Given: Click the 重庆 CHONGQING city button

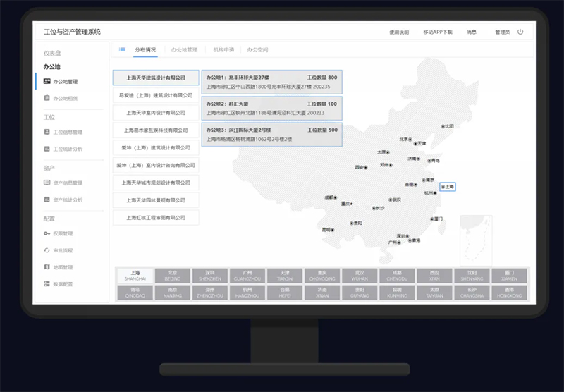Looking at the screenshot, I should coord(322,276).
